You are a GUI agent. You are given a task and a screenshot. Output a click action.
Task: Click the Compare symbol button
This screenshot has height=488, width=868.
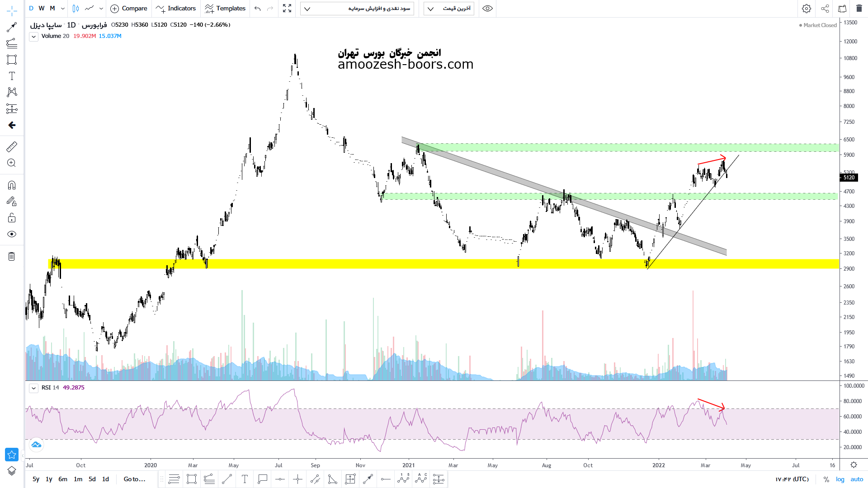[x=129, y=9]
